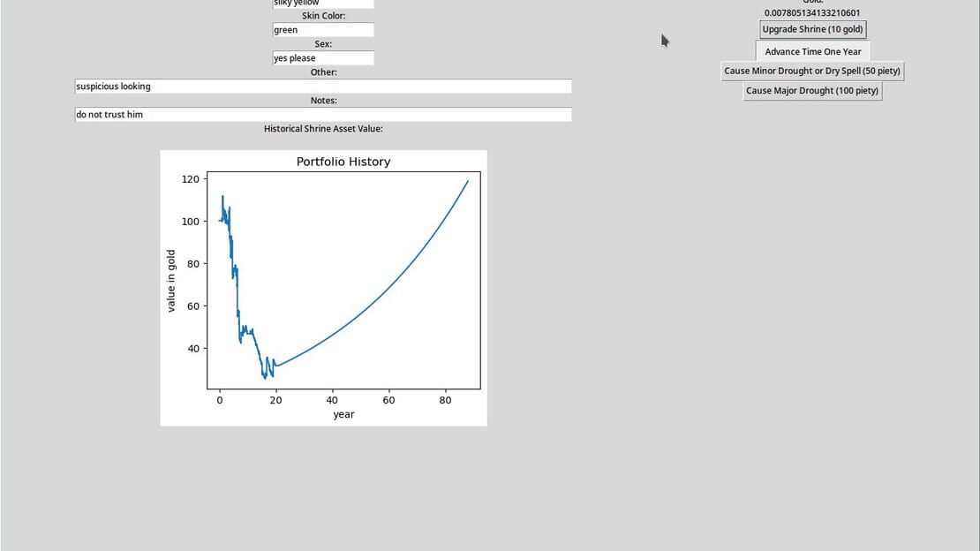Click the Notes label
980x551 pixels.
tap(323, 100)
